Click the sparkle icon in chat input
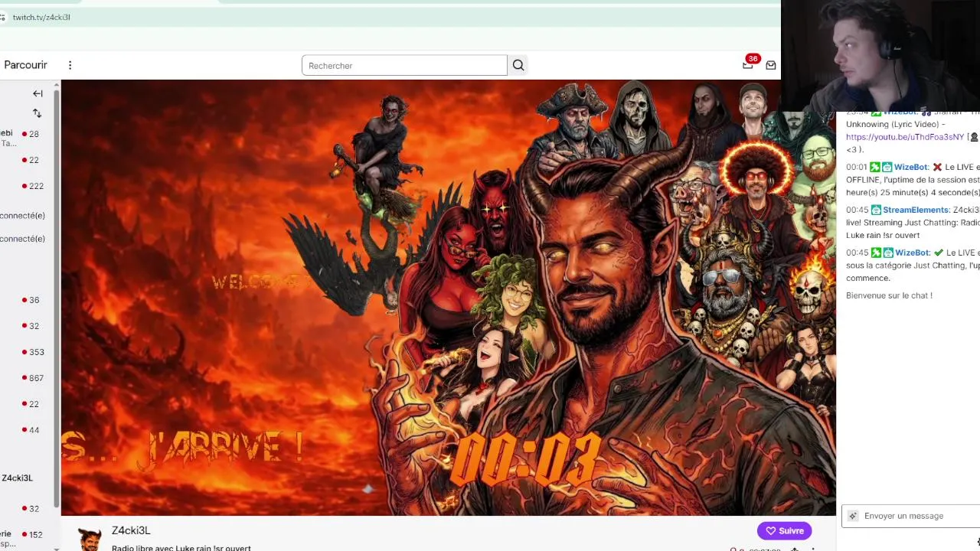This screenshot has height=551, width=980. [853, 516]
